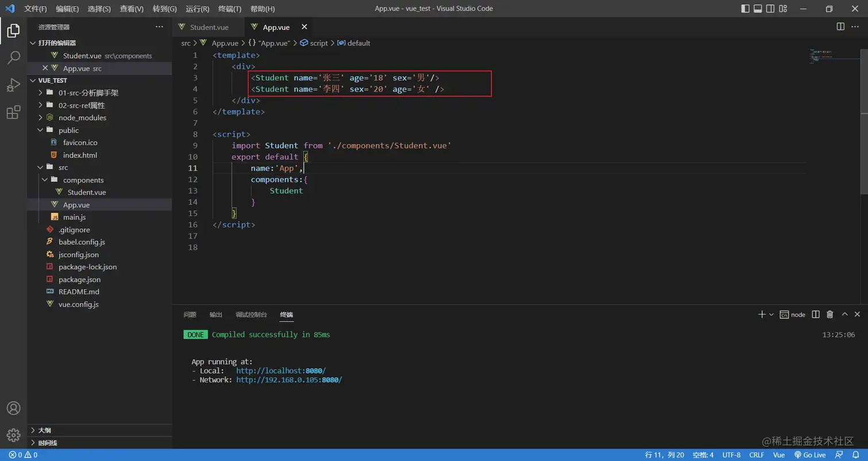Open the Extensions view icon
The width and height of the screenshot is (868, 461).
click(13, 113)
